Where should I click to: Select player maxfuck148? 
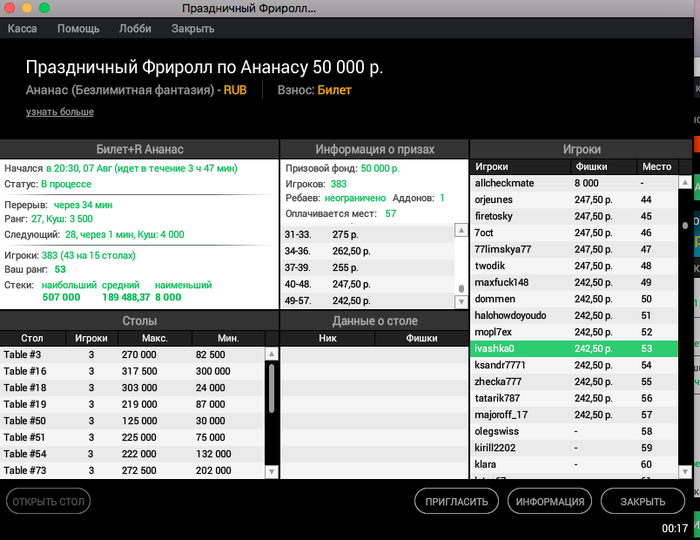click(x=574, y=282)
